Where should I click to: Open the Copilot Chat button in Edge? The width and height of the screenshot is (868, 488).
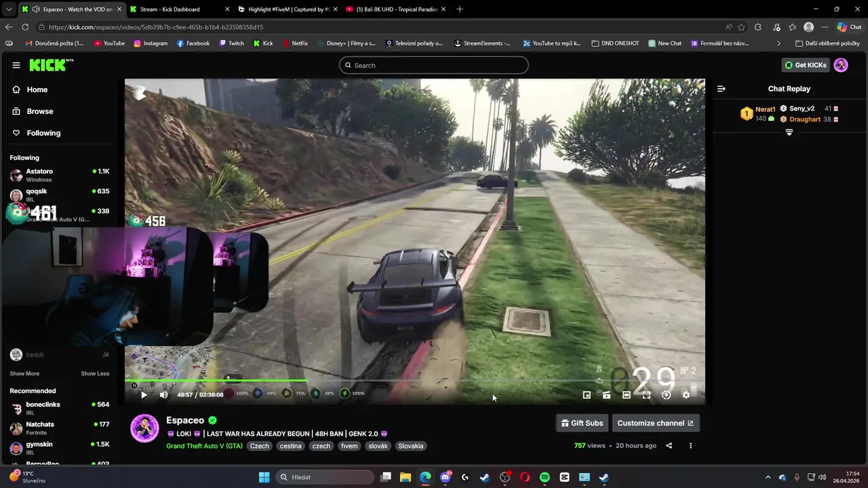pos(849,27)
